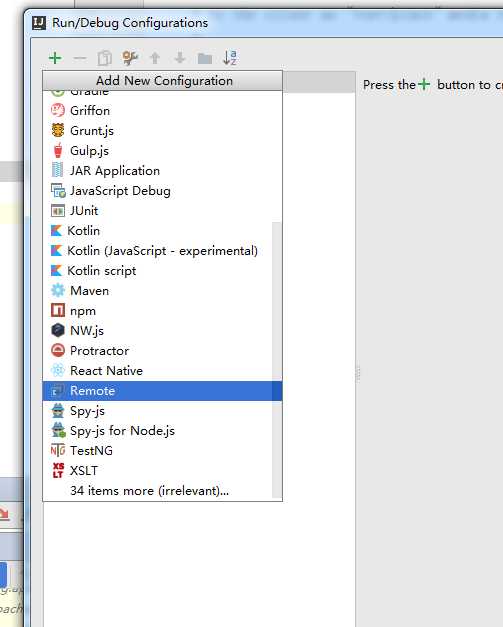Click the JavaScript Debug icon
This screenshot has height=627, width=503.
click(x=58, y=190)
